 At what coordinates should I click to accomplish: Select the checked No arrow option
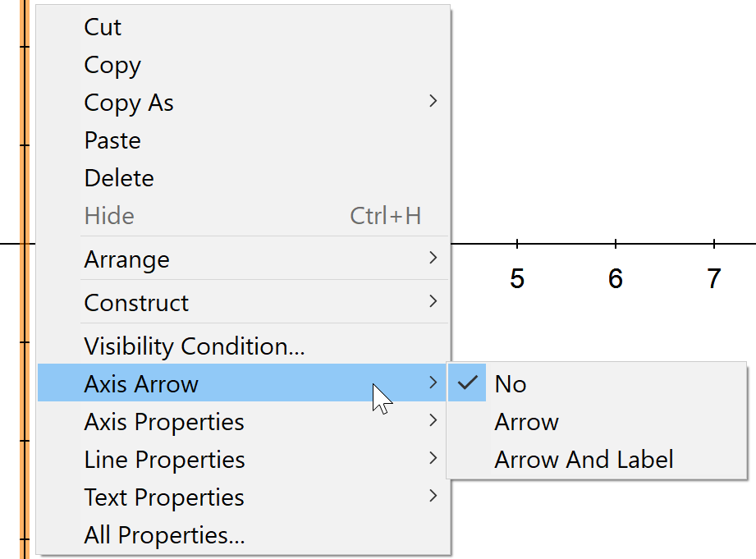[x=511, y=384]
